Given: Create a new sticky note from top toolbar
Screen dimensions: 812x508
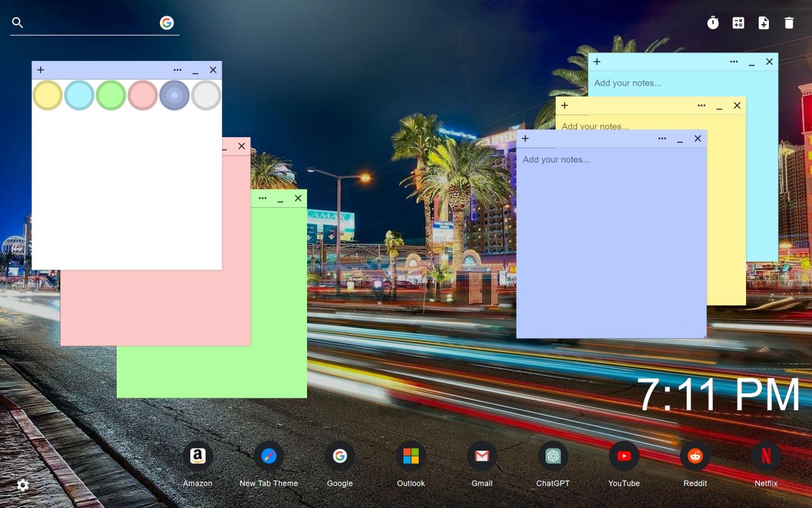Looking at the screenshot, I should (x=764, y=23).
